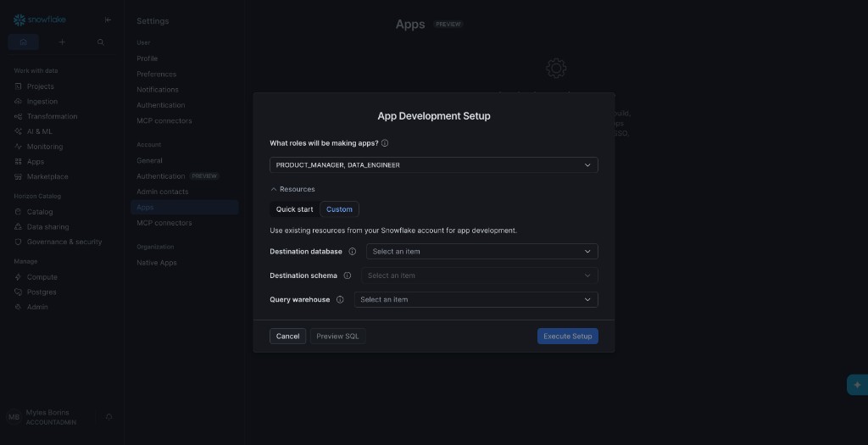Image resolution: width=868 pixels, height=445 pixels.
Task: Click the Admin icon in sidebar
Action: pos(19,307)
